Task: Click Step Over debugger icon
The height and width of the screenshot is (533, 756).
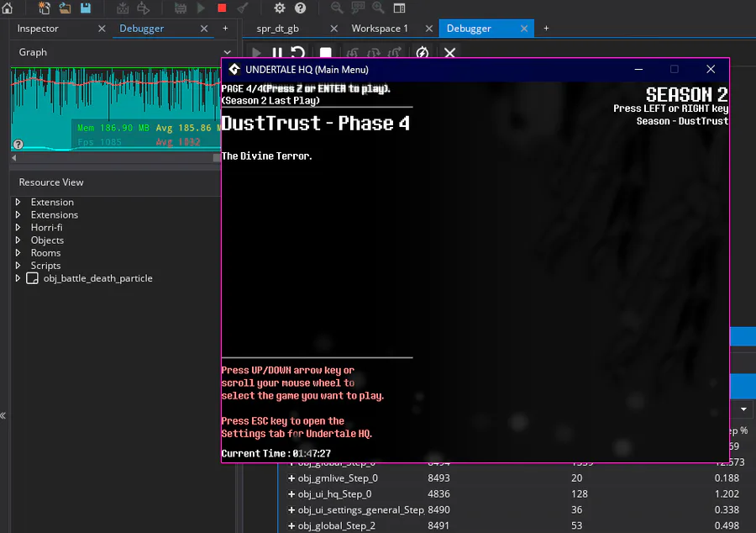Action: point(374,52)
